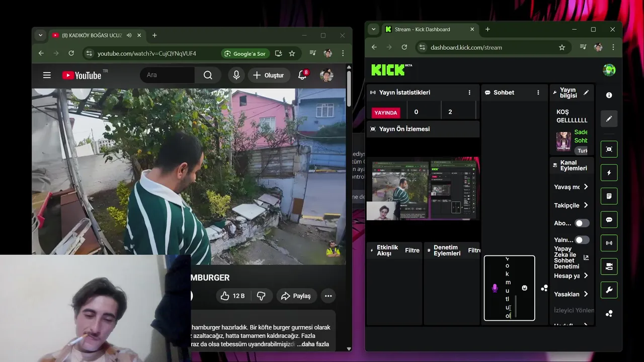The image size is (644, 362).
Task: Open a new tab in Kick window
Action: tap(488, 29)
